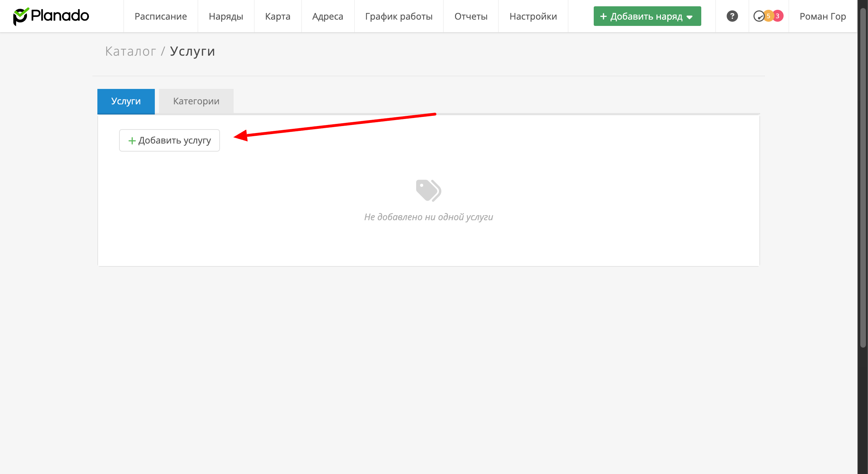Click the red notification badge with 3

tap(778, 16)
